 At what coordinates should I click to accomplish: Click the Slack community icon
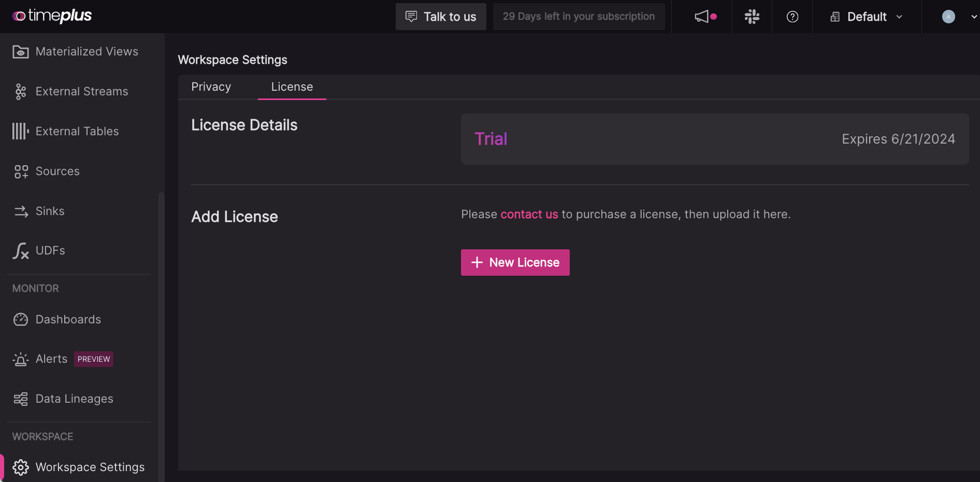point(752,17)
